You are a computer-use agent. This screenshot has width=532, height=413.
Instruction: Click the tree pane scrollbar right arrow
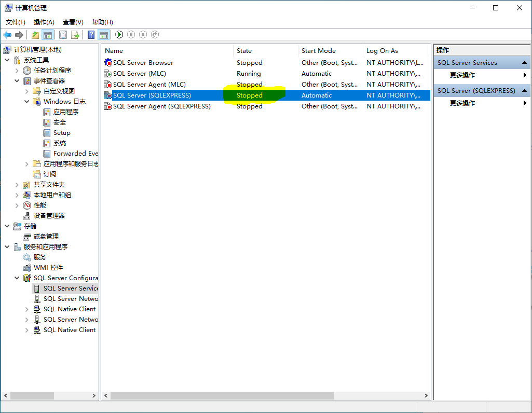pyautogui.click(x=94, y=396)
